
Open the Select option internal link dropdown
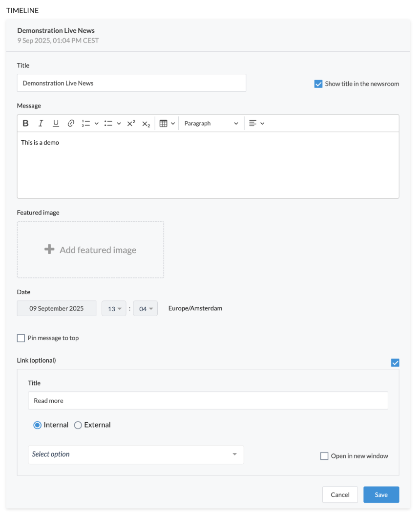136,454
